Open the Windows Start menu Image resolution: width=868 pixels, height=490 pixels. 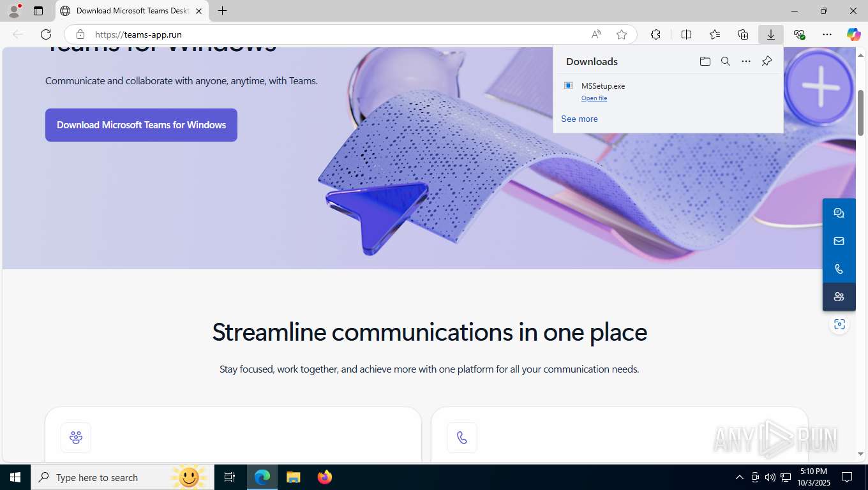tap(15, 477)
